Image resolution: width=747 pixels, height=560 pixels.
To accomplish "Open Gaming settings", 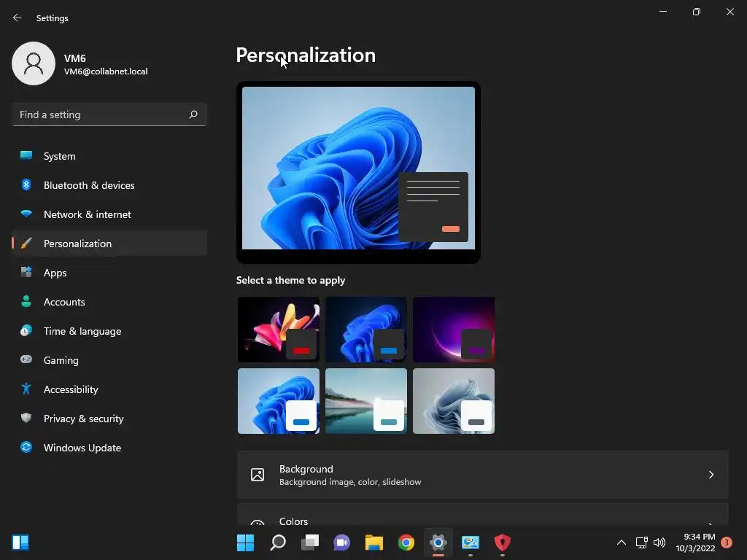I will [109, 359].
